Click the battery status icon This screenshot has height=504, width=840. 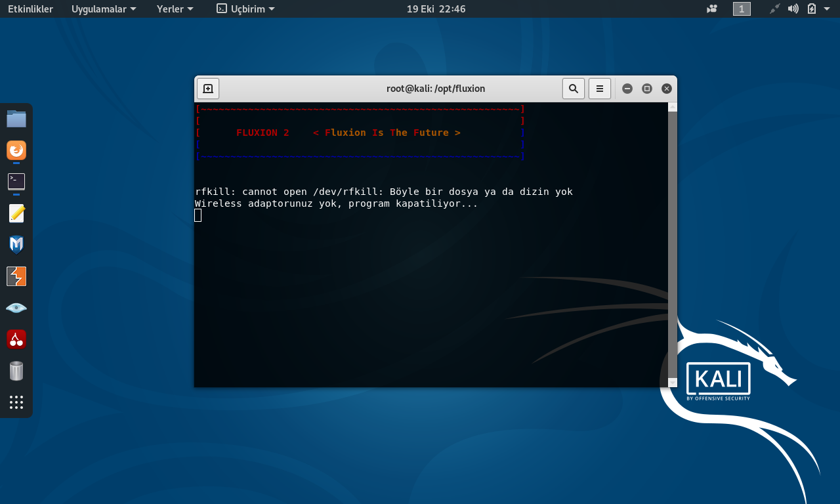811,9
